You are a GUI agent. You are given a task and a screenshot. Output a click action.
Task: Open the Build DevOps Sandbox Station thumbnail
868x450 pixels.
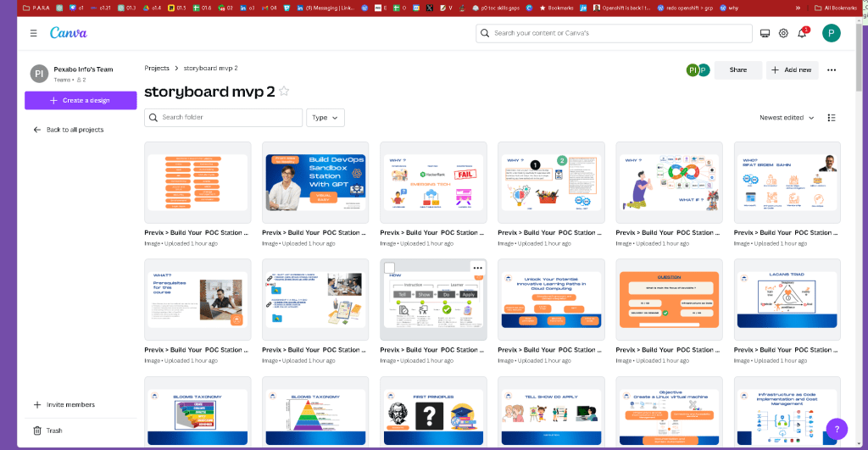pos(315,183)
